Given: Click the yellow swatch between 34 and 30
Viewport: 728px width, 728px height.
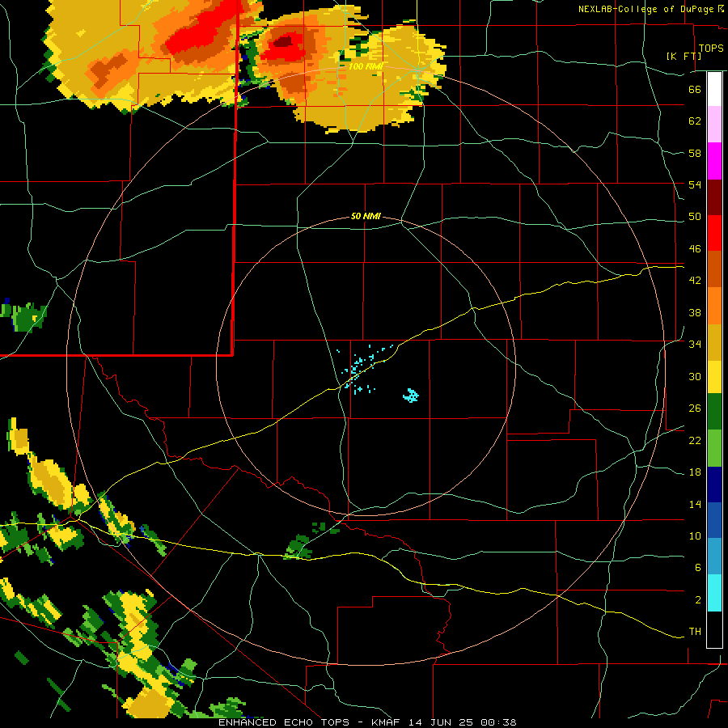Looking at the screenshot, I should pos(714,377).
